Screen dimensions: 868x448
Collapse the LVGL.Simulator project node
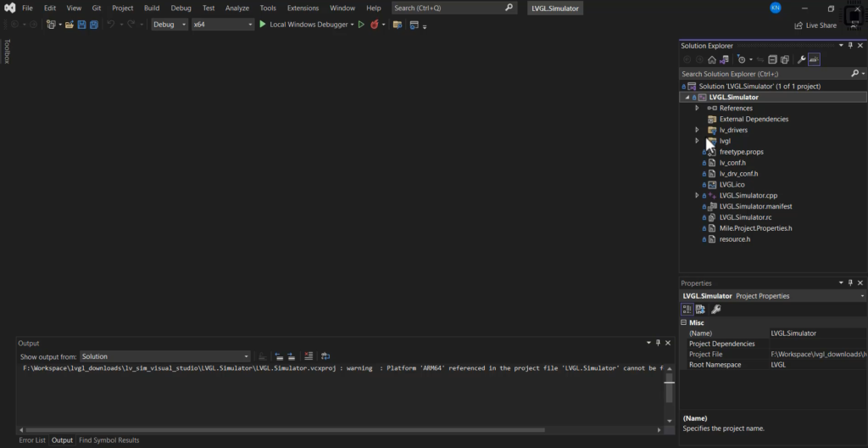click(x=687, y=97)
